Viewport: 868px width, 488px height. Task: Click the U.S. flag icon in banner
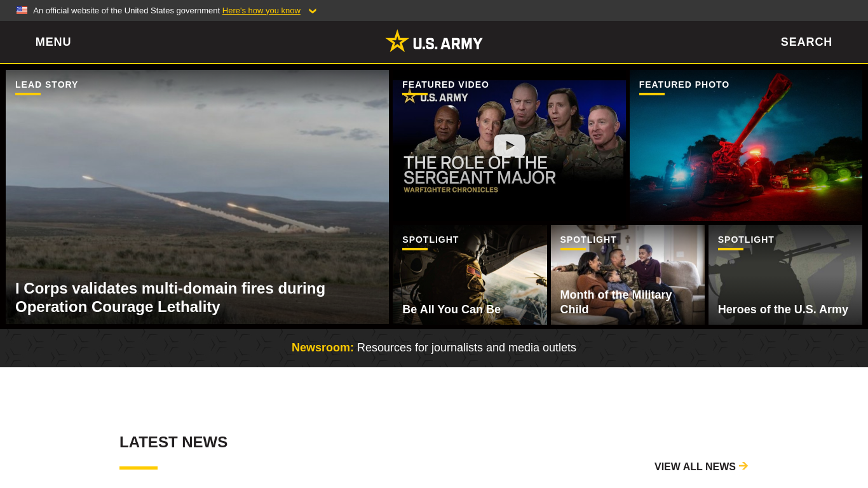[x=22, y=10]
